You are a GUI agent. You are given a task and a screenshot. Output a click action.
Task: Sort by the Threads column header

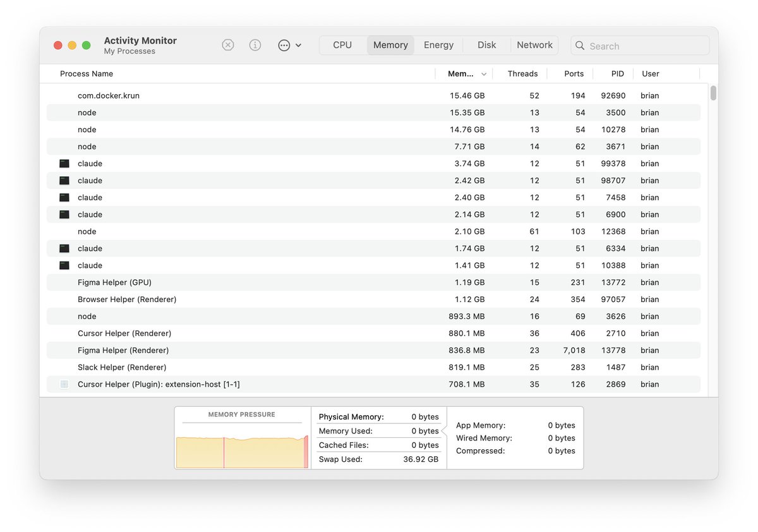point(522,74)
